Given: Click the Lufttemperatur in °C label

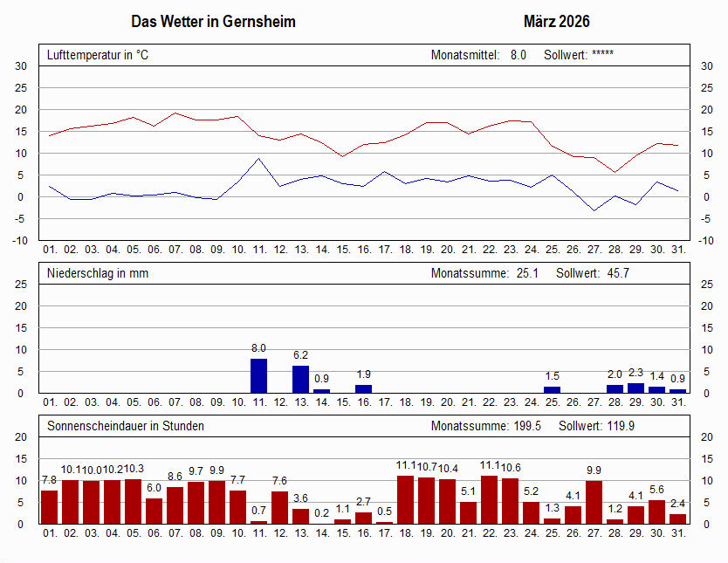Looking at the screenshot, I should click(x=98, y=55).
